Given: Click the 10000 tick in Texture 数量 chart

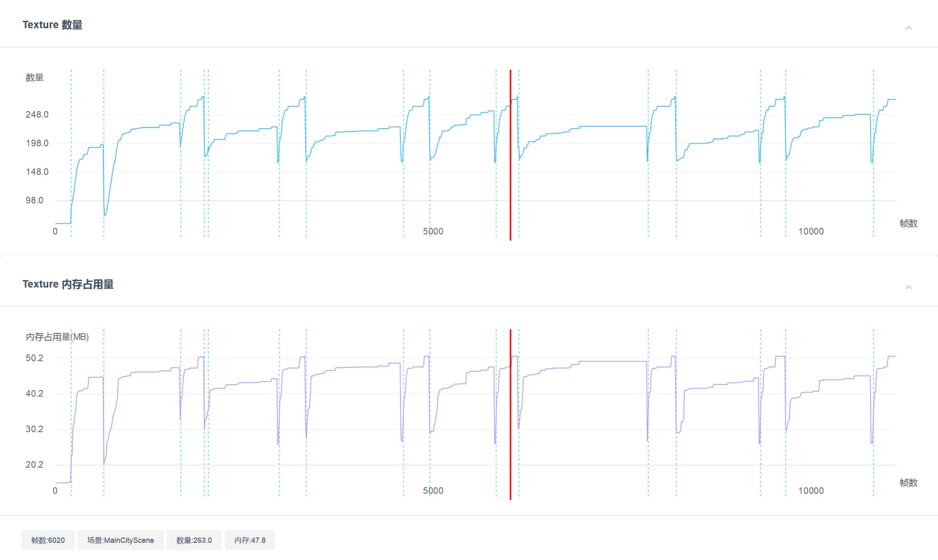Looking at the screenshot, I should 811,231.
